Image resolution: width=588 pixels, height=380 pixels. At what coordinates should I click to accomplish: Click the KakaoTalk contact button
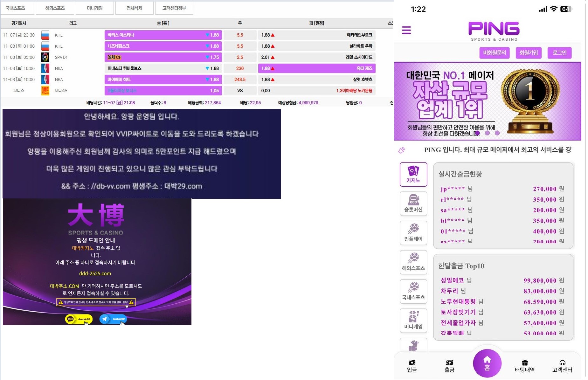[79, 319]
